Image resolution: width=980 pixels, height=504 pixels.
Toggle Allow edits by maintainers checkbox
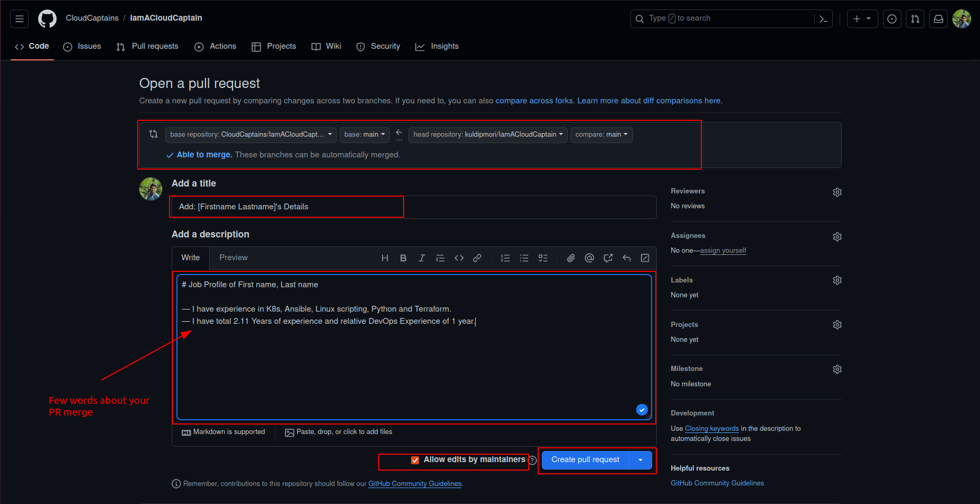[415, 460]
